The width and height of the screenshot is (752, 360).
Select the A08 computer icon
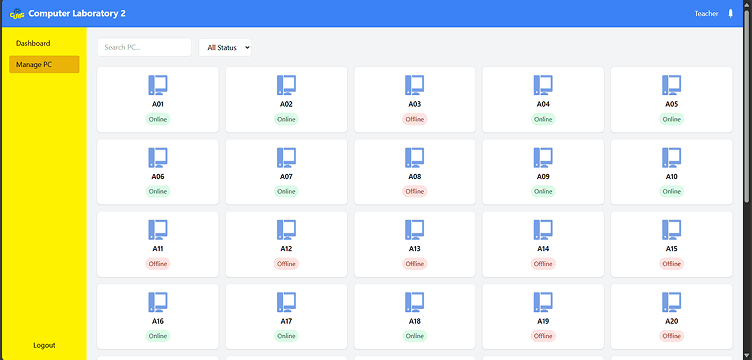tap(415, 157)
